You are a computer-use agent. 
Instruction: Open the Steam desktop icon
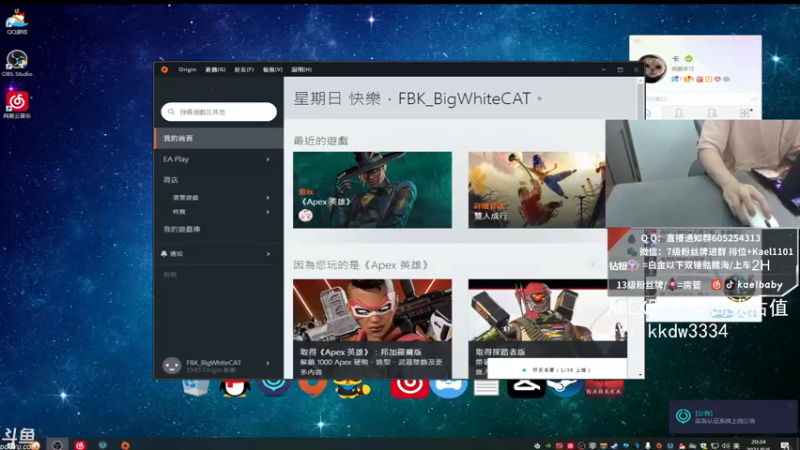pyautogui.click(x=565, y=388)
